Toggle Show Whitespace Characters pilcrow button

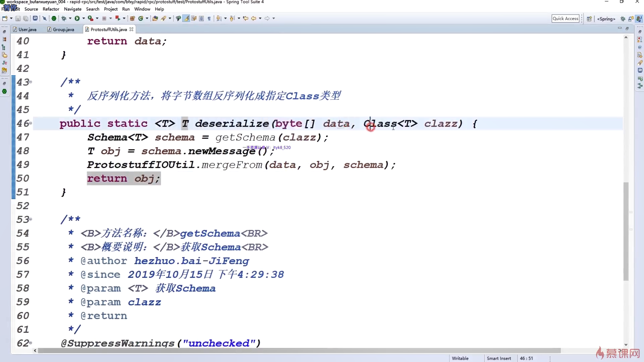click(209, 18)
